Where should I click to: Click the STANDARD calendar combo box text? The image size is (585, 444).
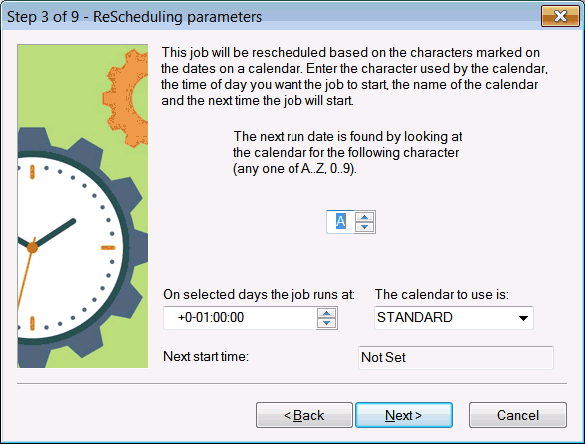[414, 318]
